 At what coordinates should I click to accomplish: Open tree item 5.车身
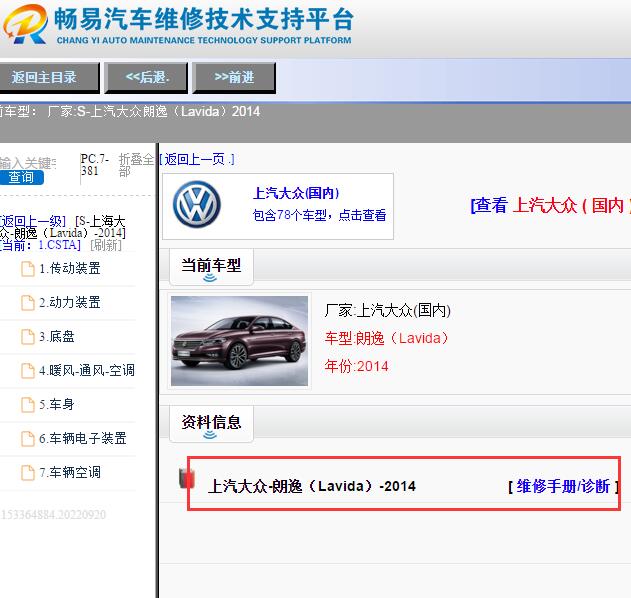point(57,404)
